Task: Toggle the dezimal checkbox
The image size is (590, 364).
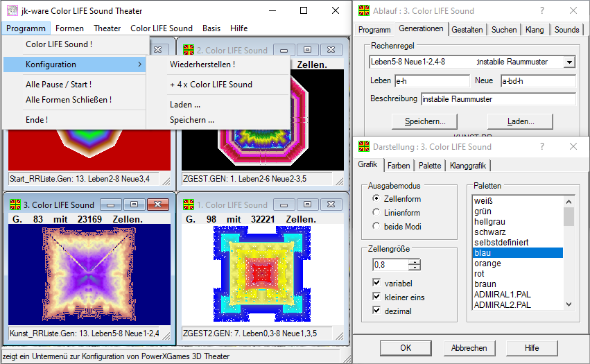Action: point(376,310)
